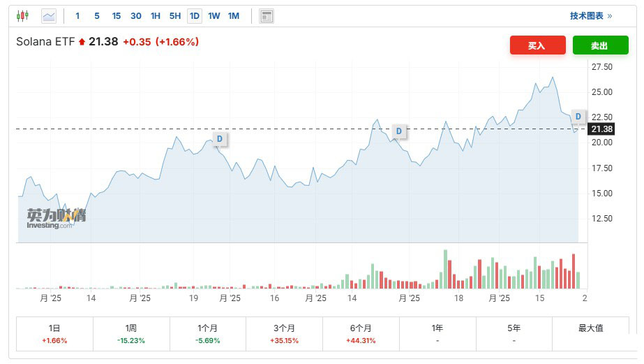Click the 17.50 y-axis label
Screen dimensions: 644x364
601,168
